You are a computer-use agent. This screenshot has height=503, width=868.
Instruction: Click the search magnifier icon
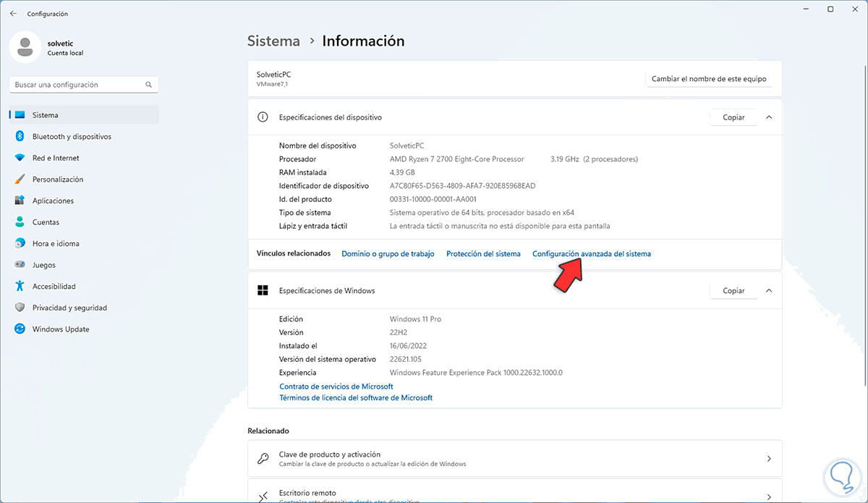pyautogui.click(x=148, y=85)
